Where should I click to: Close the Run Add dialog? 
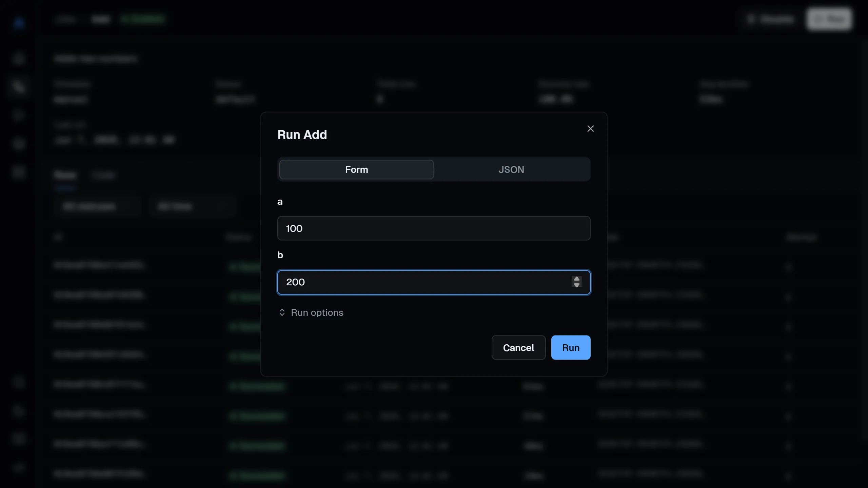click(x=590, y=129)
